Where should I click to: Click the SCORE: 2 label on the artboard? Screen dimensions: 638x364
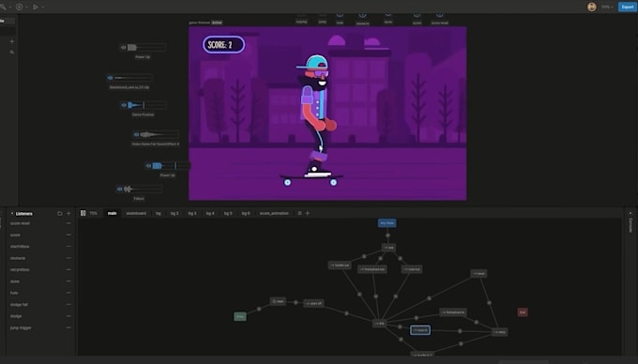[x=224, y=45]
